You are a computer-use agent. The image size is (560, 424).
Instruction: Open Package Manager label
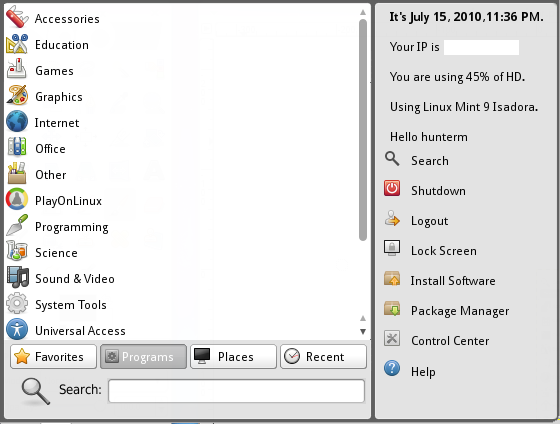pos(460,311)
